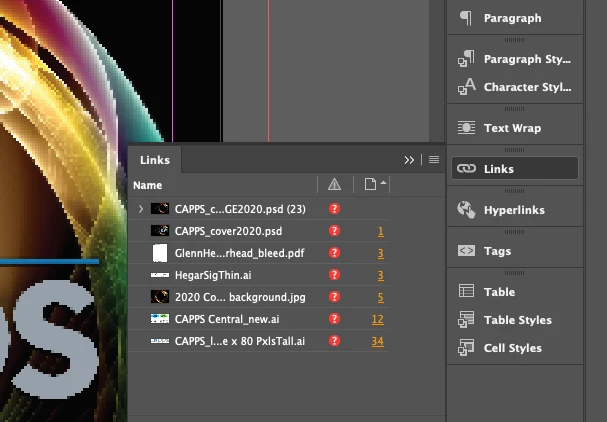Select the CAPPS Central_new.ai thumbnail
Viewport: 607px width, 422px height.
(x=160, y=319)
